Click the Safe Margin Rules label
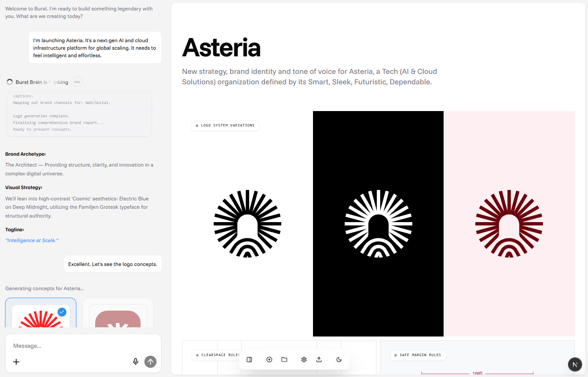The image size is (588, 377). [418, 355]
